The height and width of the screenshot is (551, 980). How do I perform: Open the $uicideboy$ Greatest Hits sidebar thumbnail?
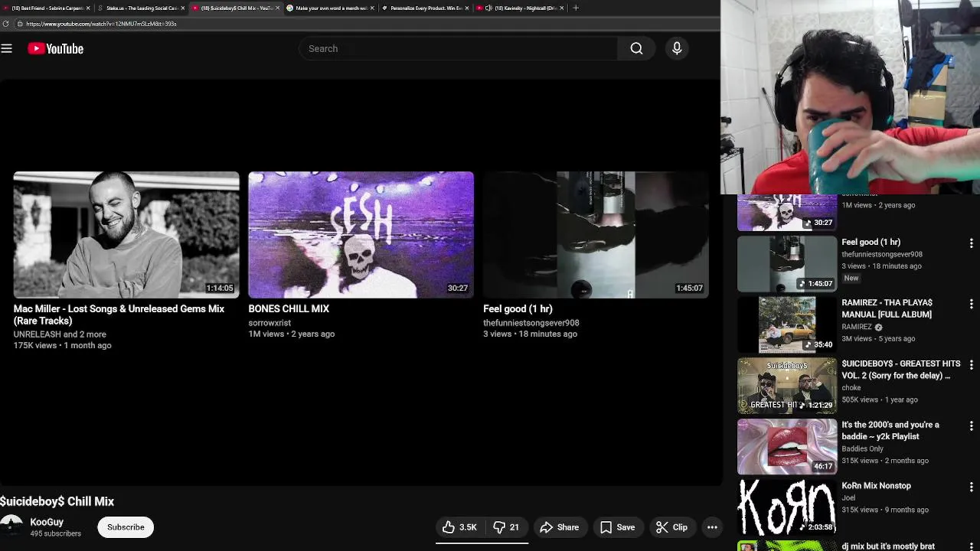(x=787, y=386)
